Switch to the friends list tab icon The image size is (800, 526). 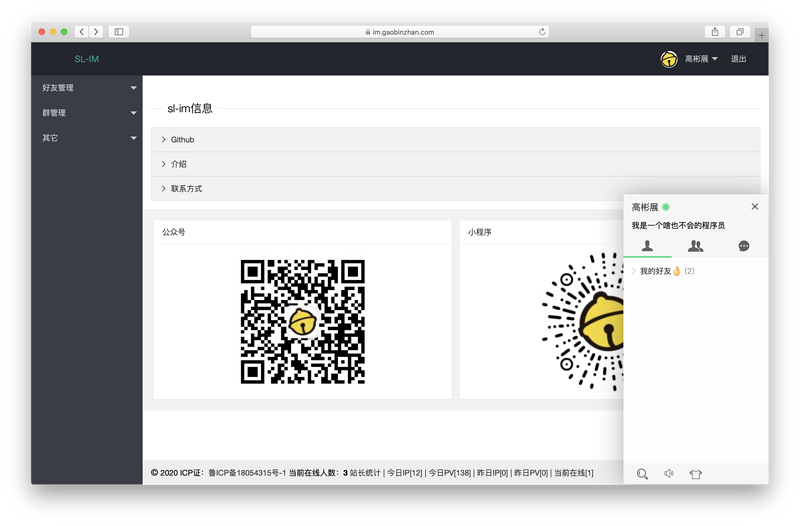pos(647,246)
